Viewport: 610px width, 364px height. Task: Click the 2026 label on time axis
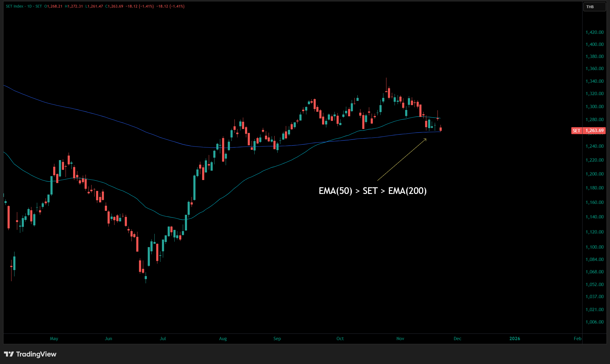(x=515, y=338)
